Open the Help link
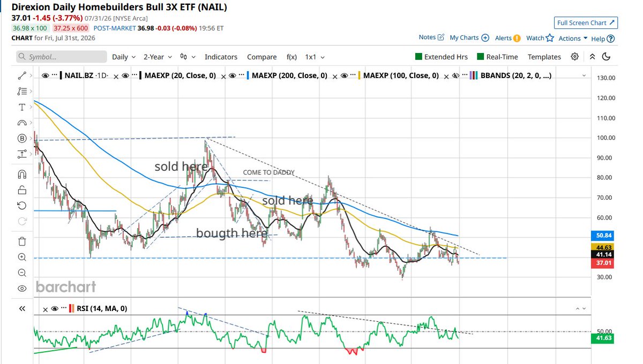 click(603, 39)
